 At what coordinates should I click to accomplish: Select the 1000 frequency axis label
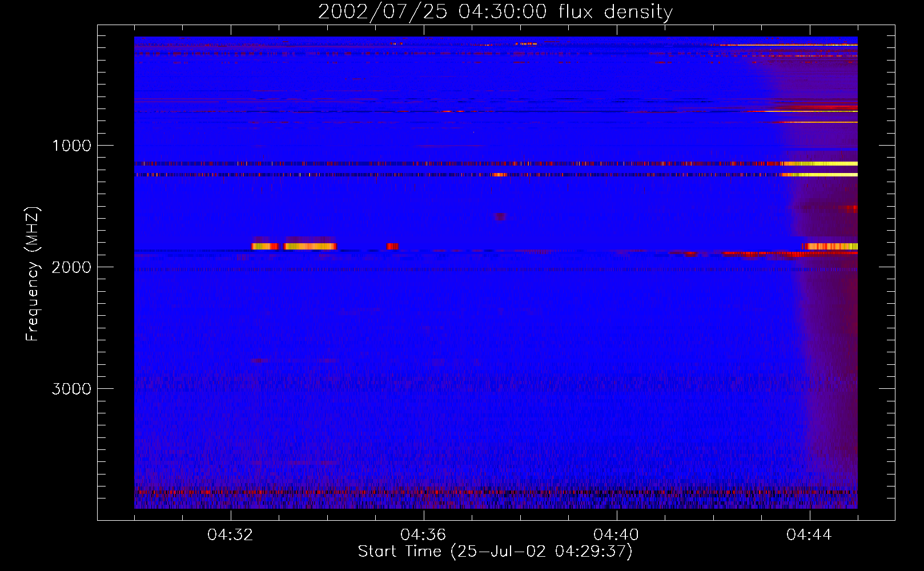pos(71,146)
